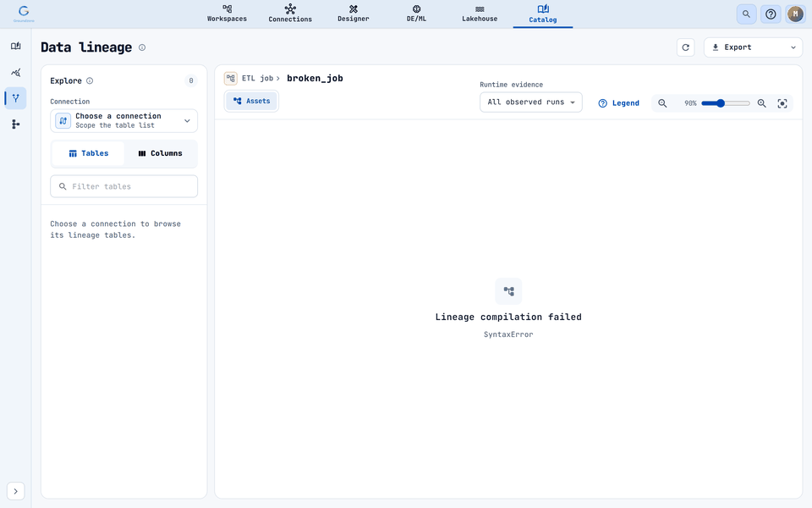The height and width of the screenshot is (508, 812).
Task: Toggle the Assets view button
Action: pyautogui.click(x=252, y=101)
